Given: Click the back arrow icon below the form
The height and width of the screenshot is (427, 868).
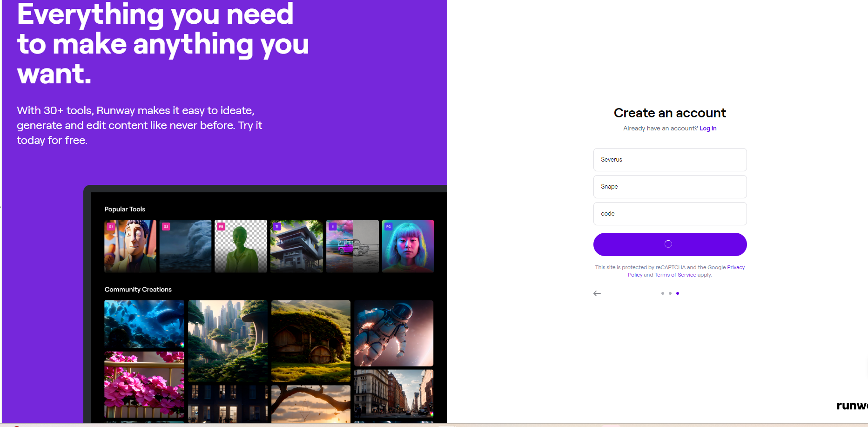Looking at the screenshot, I should [x=597, y=293].
